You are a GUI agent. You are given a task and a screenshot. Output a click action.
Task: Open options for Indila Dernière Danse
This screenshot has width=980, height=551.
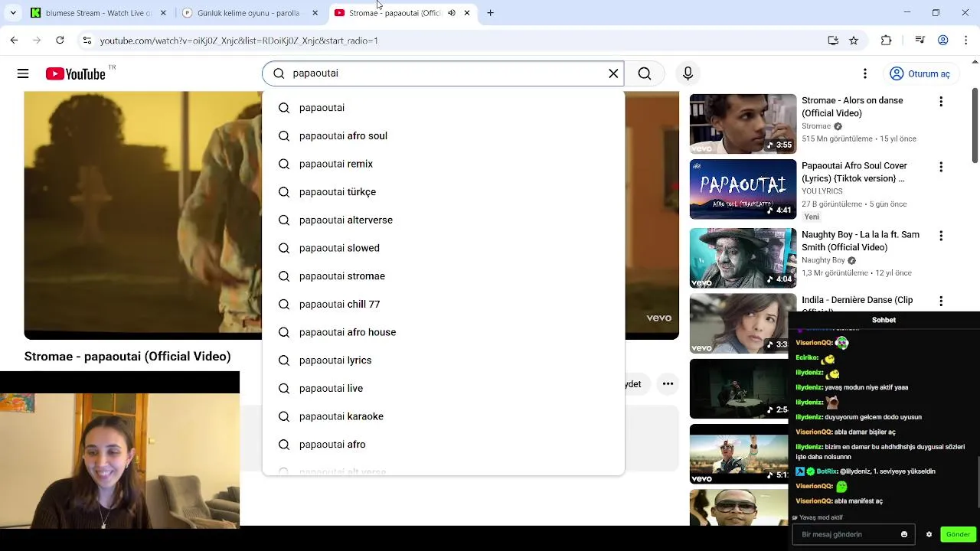pos(941,302)
